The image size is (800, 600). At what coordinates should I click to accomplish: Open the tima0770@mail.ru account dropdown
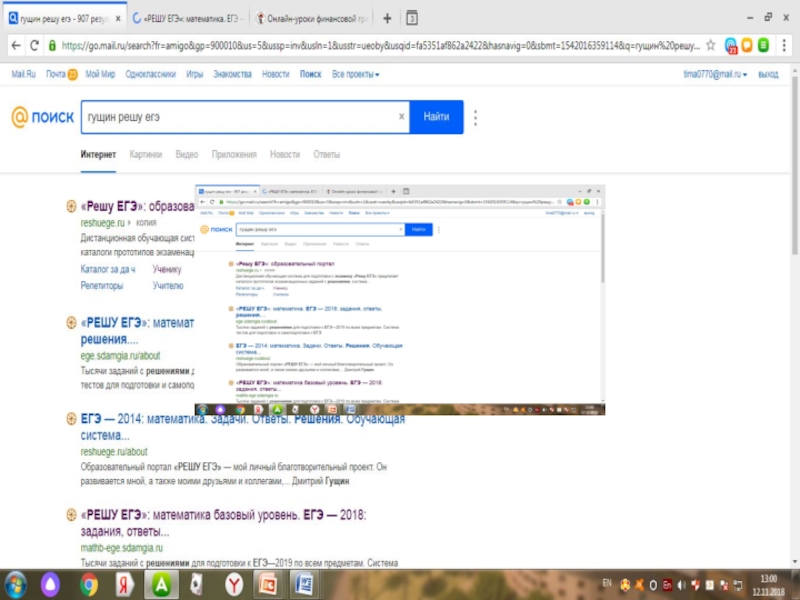[x=715, y=74]
